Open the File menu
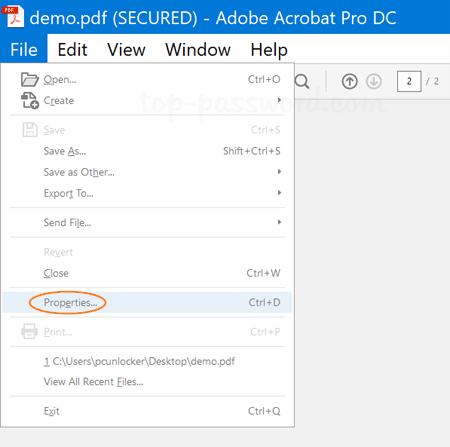 coord(24,49)
